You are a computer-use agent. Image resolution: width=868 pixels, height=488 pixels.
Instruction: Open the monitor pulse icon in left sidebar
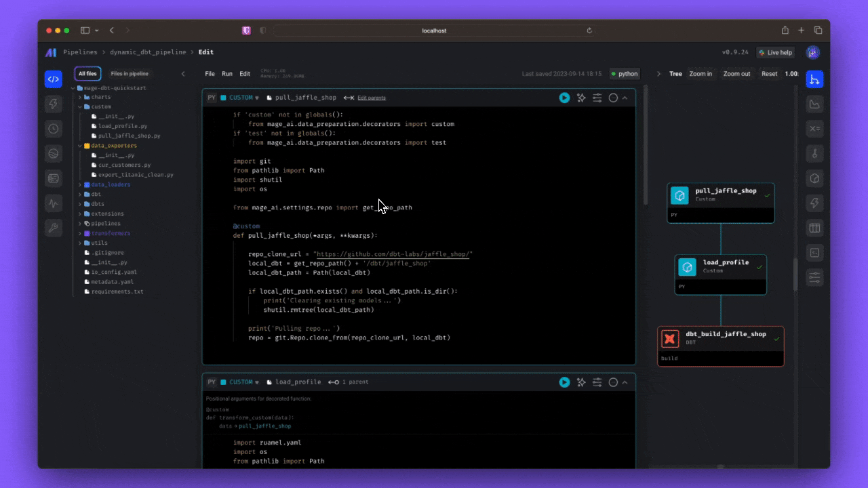(x=54, y=203)
